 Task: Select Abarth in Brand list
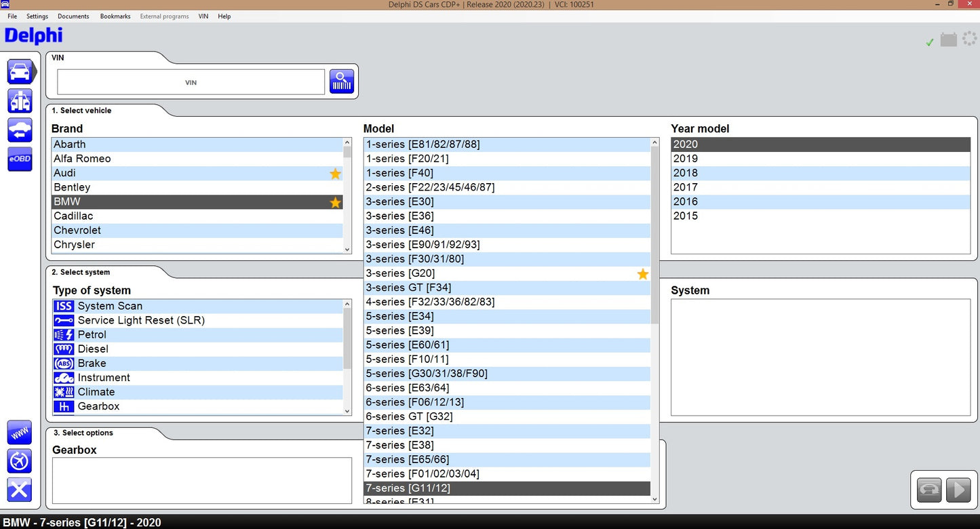[197, 144]
